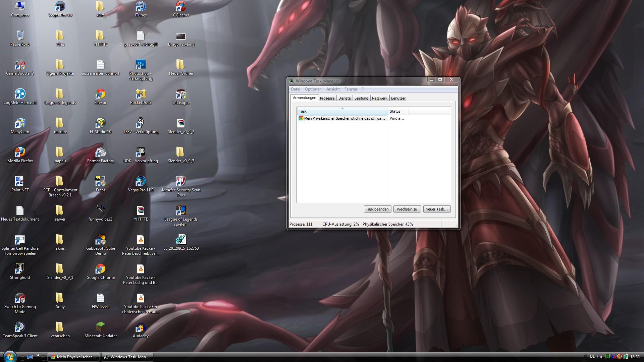Open the Ansicht menu
The width and height of the screenshot is (644, 362).
(x=333, y=89)
